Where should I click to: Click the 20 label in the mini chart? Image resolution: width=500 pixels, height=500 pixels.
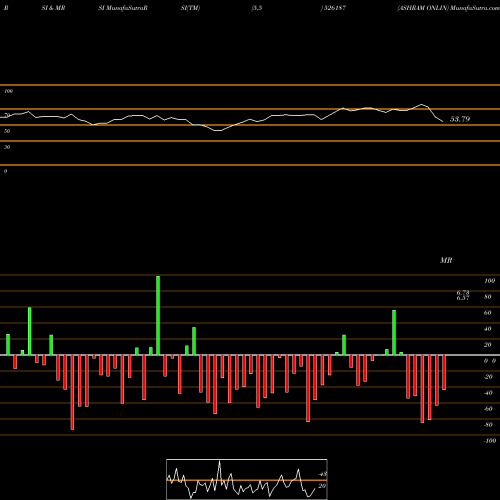pyautogui.click(x=322, y=486)
